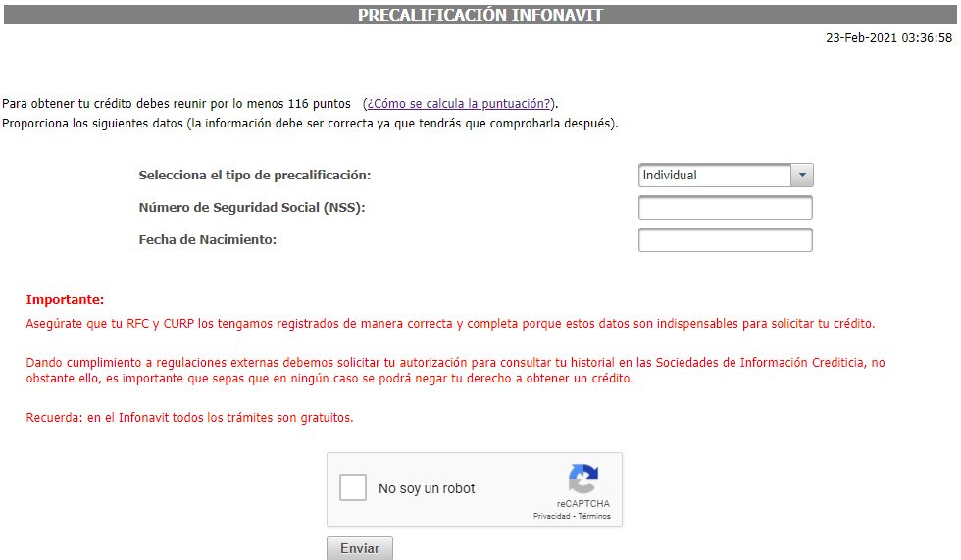Click the Número de Seguridad Social input field
Viewport: 961px width, 560px height.
pos(725,208)
